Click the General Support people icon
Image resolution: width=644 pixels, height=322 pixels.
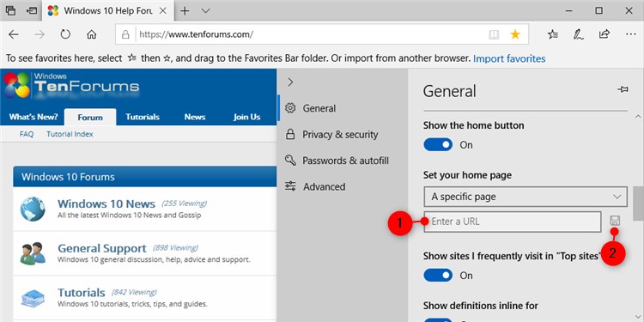(33, 253)
